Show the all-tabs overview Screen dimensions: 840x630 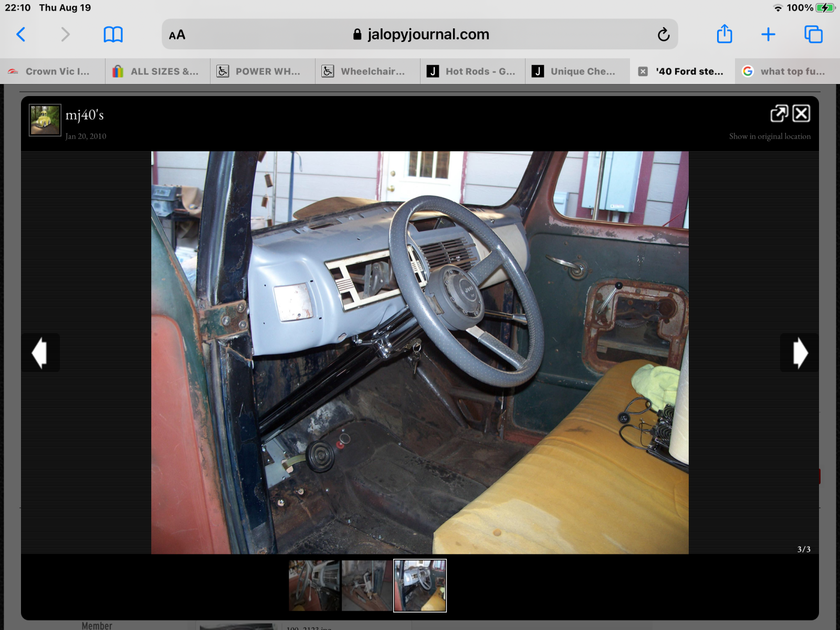[813, 35]
